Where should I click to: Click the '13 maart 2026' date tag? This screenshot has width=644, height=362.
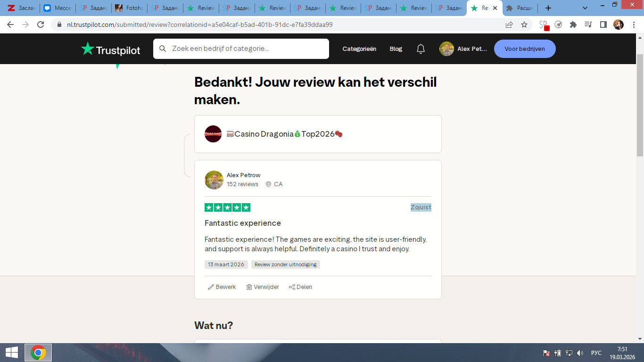226,264
